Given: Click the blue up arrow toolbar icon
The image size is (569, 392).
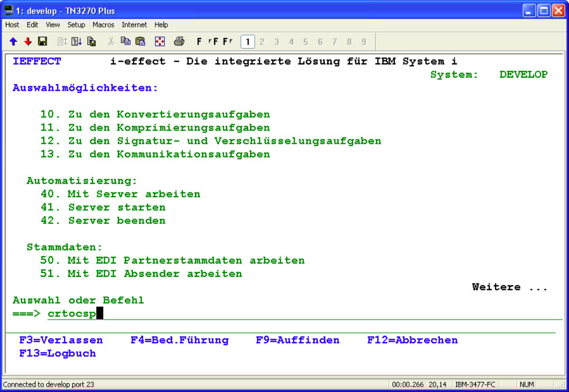Looking at the screenshot, I should point(13,42).
